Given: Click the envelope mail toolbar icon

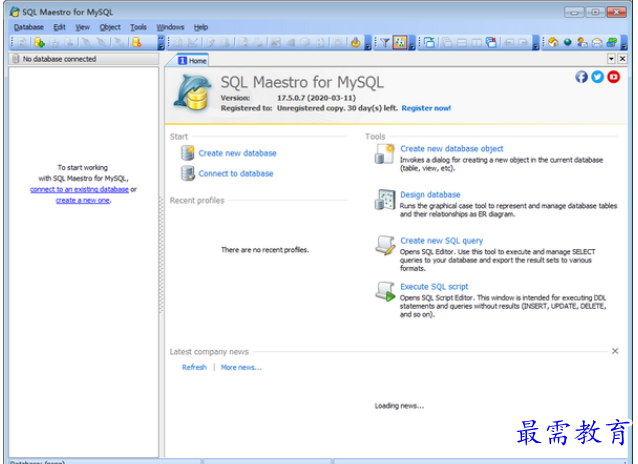Looking at the screenshot, I should [597, 42].
